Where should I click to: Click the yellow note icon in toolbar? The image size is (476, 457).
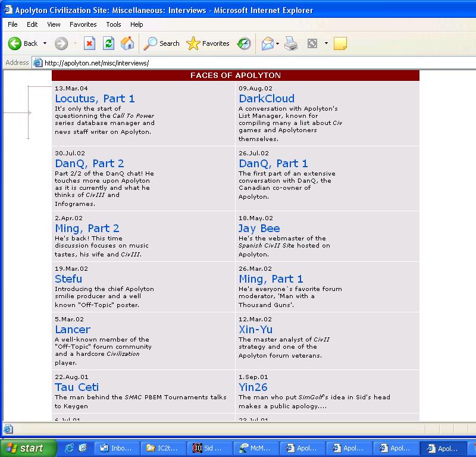coord(340,43)
